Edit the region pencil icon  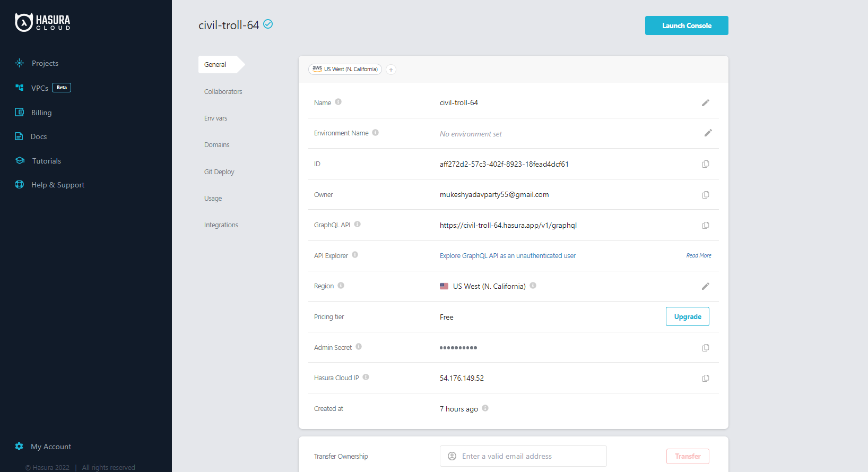pos(705,286)
